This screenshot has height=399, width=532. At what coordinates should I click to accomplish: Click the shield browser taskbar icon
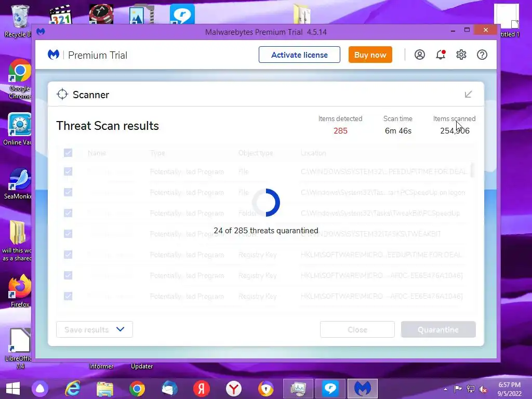pos(266,389)
